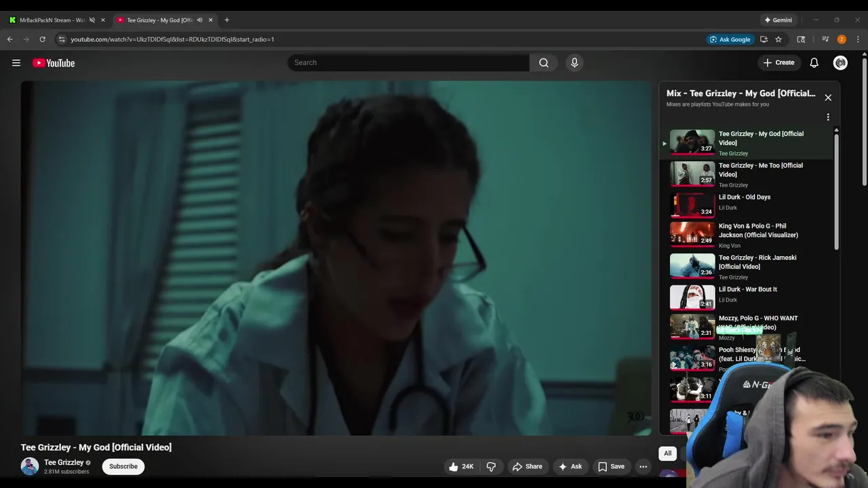The height and width of the screenshot is (488, 868).
Task: Close the MrBackPackN Stream tab
Action: pyautogui.click(x=103, y=20)
